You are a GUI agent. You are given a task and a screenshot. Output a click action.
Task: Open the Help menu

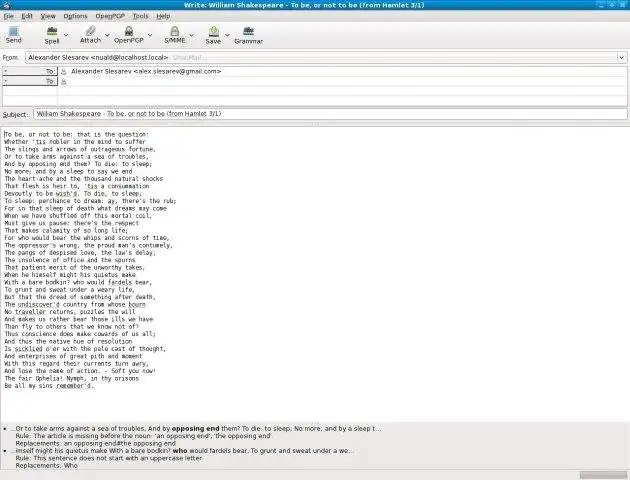coord(163,16)
